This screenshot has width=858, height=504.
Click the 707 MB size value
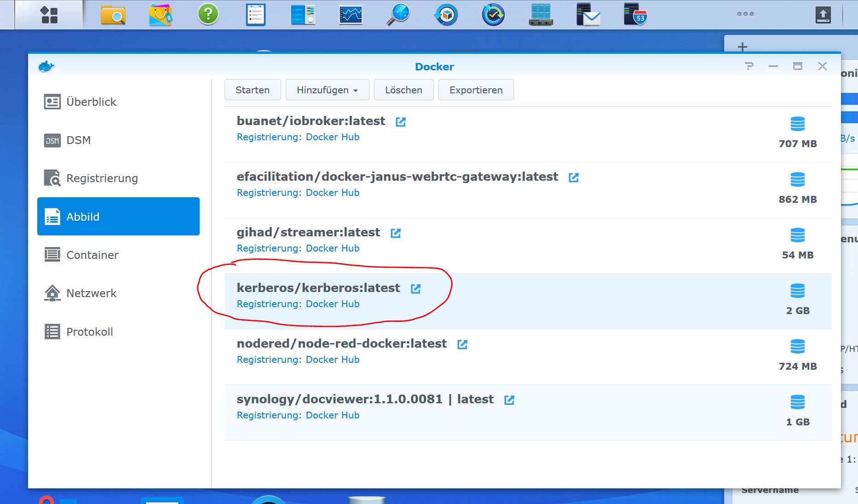(798, 144)
